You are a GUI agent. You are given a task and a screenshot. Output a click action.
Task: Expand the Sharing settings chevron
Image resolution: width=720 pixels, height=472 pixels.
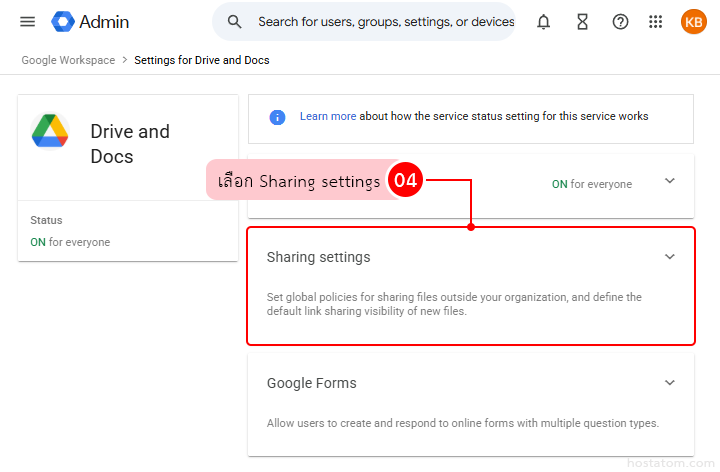tap(670, 256)
